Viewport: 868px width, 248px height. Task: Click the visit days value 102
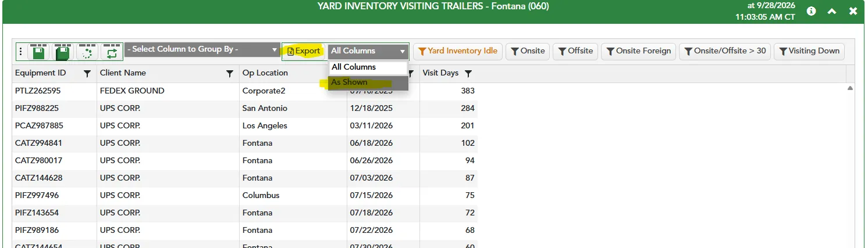click(468, 143)
